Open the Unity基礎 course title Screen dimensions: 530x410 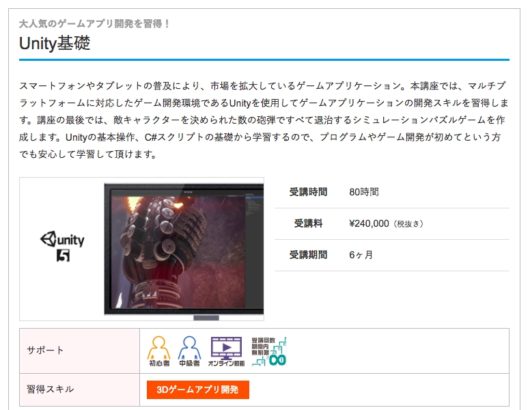(55, 43)
